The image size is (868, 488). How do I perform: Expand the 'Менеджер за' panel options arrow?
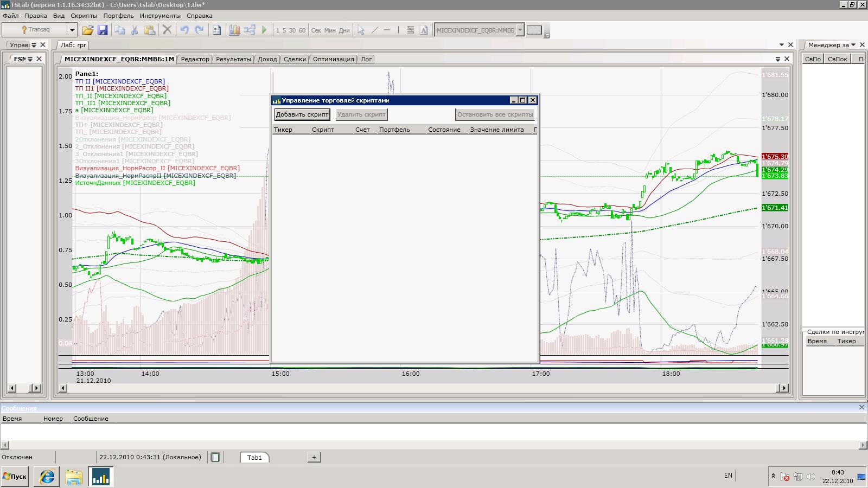[853, 45]
